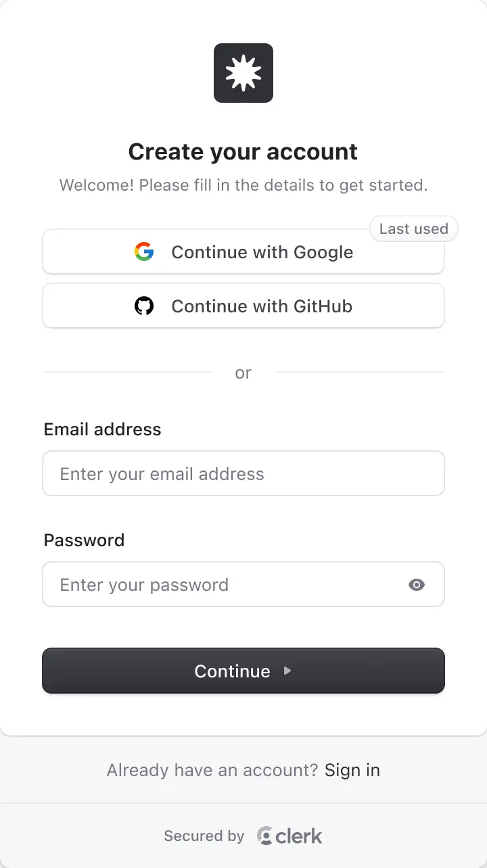This screenshot has width=487, height=868.
Task: Click the 'Email address' field label
Action: [102, 429]
